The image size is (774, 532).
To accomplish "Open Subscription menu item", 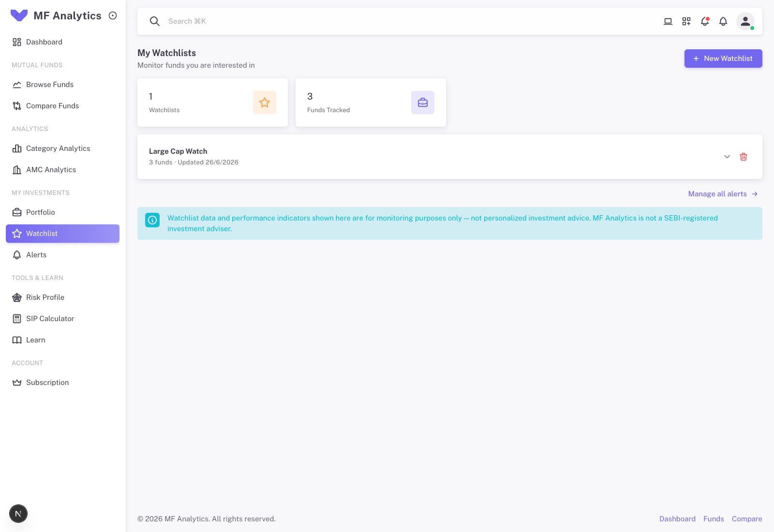I will pyautogui.click(x=62, y=383).
